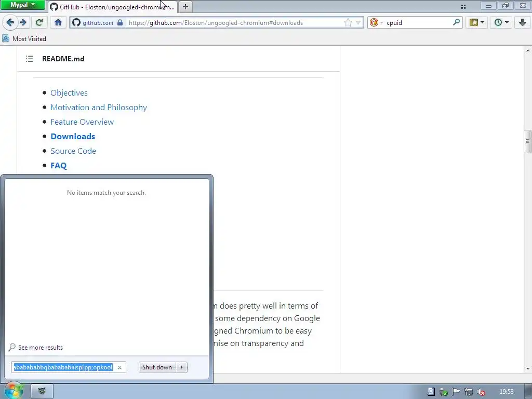The height and width of the screenshot is (399, 532).
Task: Open README table of contents icon
Action: click(30, 59)
